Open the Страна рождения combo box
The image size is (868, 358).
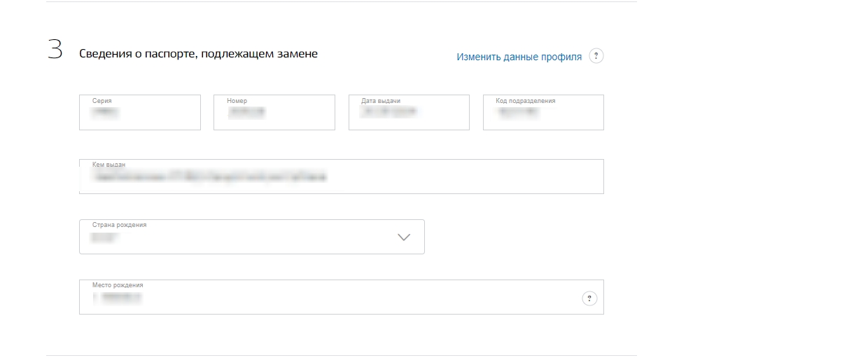[x=252, y=237]
